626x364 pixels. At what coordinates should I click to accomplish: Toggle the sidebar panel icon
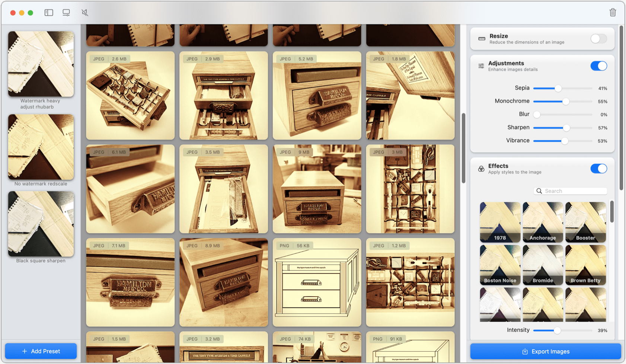[49, 13]
